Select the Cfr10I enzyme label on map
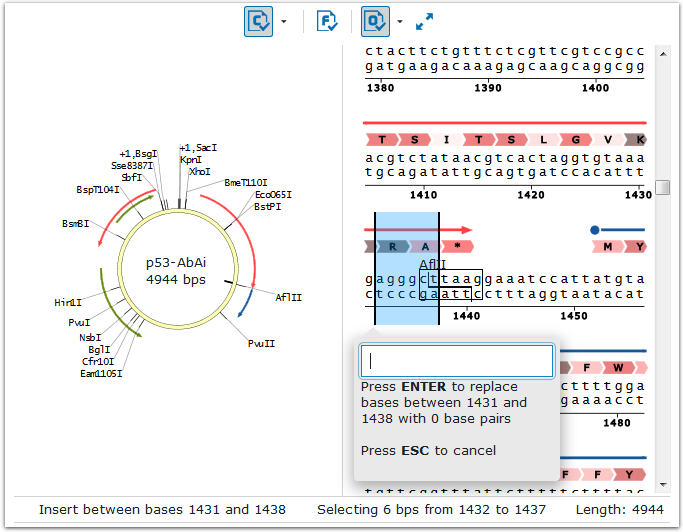Viewport: 683px width, 532px height. click(98, 362)
